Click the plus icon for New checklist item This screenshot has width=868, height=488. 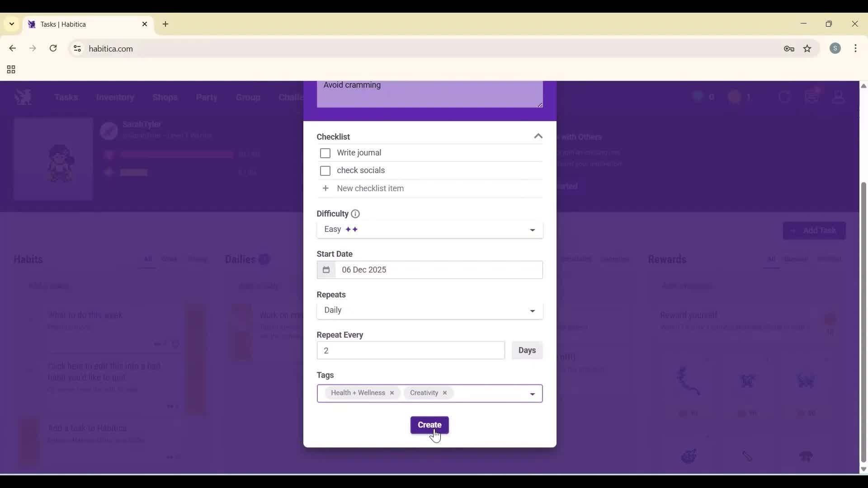tap(326, 188)
